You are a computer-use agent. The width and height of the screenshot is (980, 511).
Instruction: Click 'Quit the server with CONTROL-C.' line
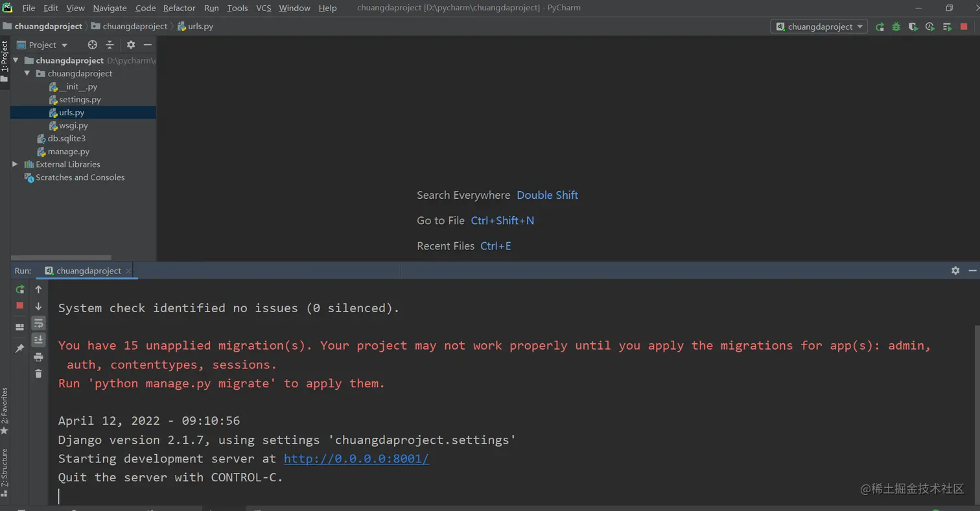(170, 477)
